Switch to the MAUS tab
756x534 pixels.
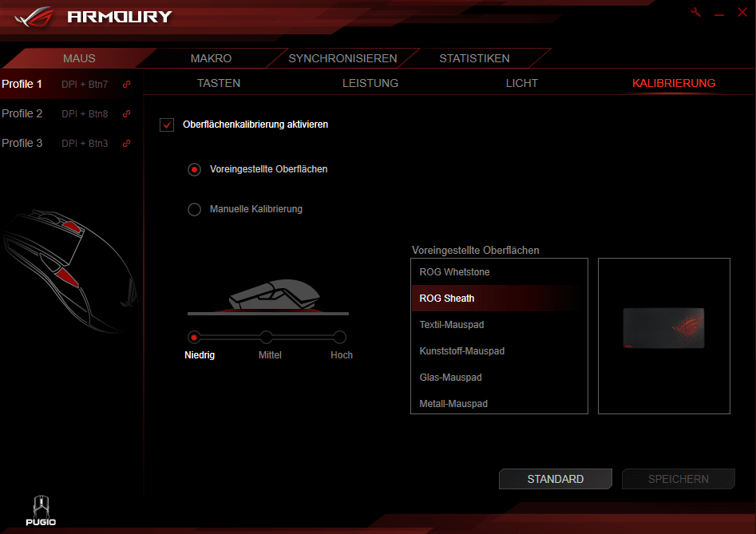pos(79,58)
